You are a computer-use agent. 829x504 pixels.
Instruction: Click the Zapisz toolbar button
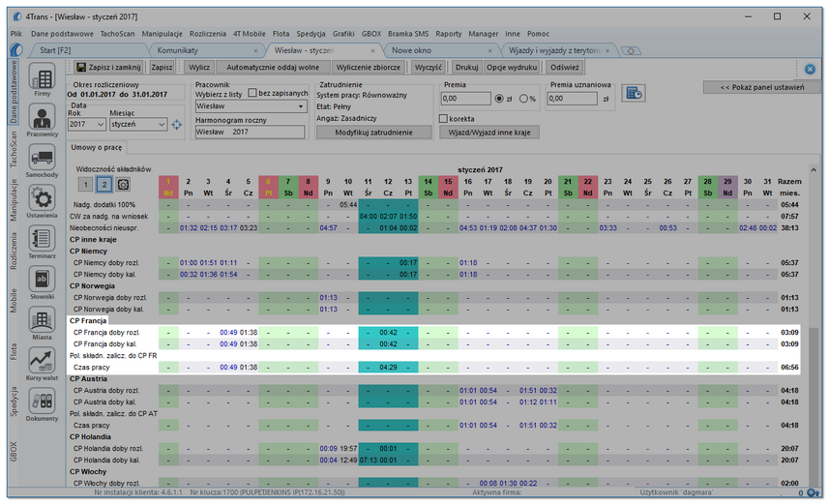pos(162,68)
